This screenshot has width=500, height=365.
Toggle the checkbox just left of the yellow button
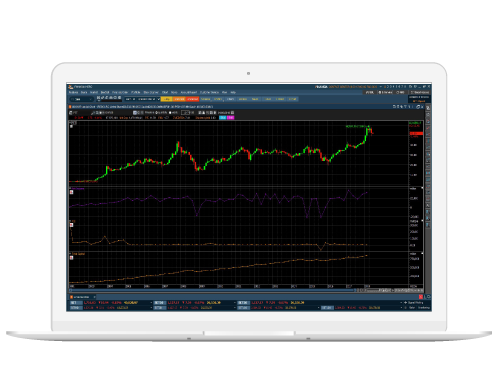click(x=159, y=99)
